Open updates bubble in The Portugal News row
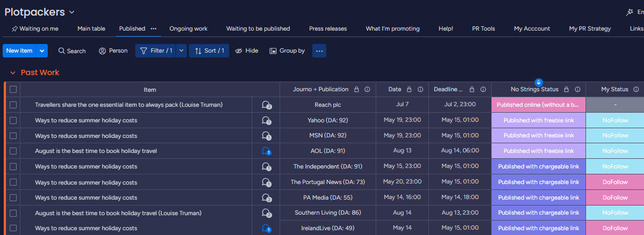644x235 pixels. point(266,182)
